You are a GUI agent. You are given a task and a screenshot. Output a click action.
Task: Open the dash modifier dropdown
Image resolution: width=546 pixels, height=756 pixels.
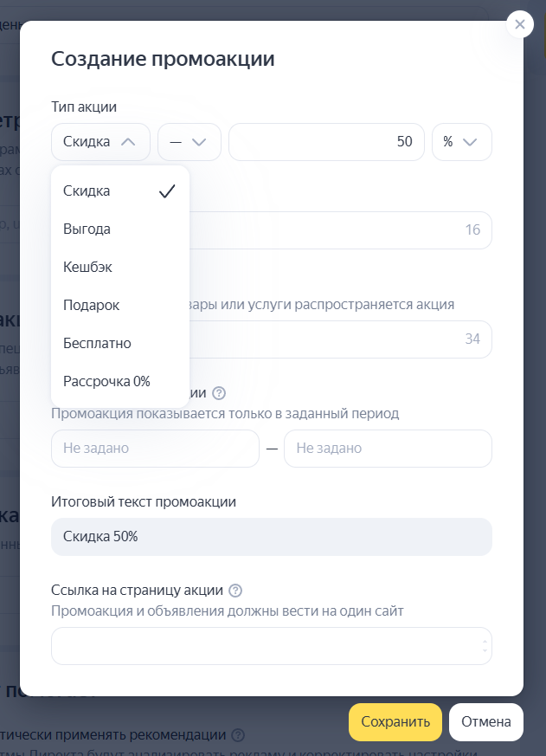pyautogui.click(x=189, y=142)
